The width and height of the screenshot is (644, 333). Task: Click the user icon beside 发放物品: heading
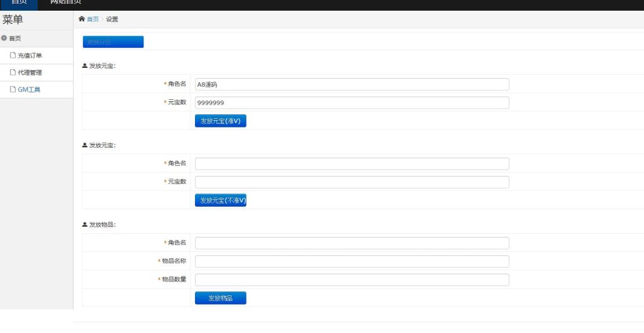[85, 224]
